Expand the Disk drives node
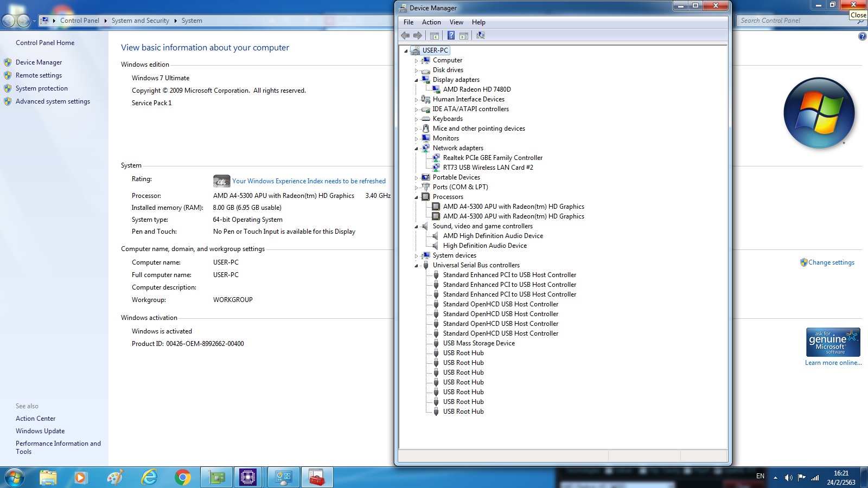This screenshot has width=868, height=488. pos(417,70)
